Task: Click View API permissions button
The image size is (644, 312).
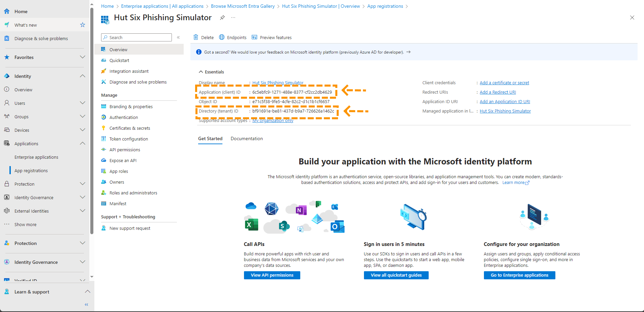Action: (x=272, y=275)
